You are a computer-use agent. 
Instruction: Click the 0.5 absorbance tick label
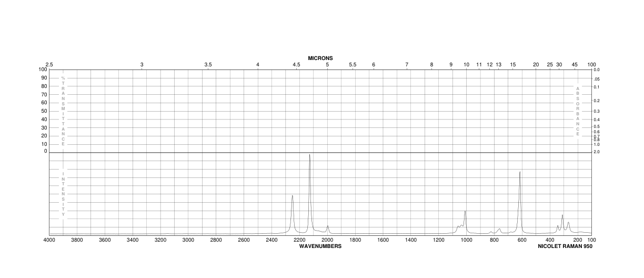tap(597, 126)
